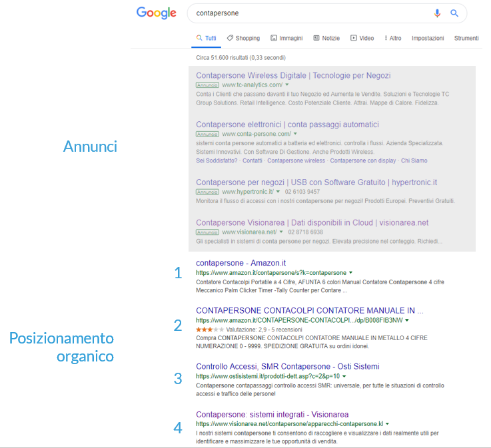Open ad Contapersone Wireless Digitale Tecnologie per Negozi
Image resolution: width=491 pixels, height=448 pixels.
(293, 75)
